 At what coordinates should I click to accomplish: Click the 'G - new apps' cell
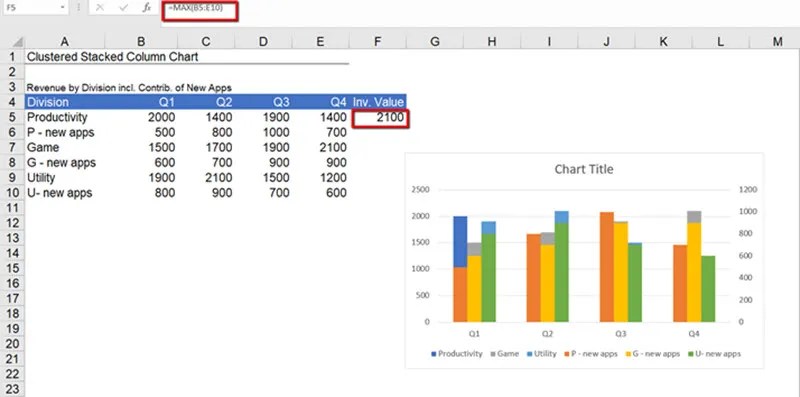[x=65, y=163]
